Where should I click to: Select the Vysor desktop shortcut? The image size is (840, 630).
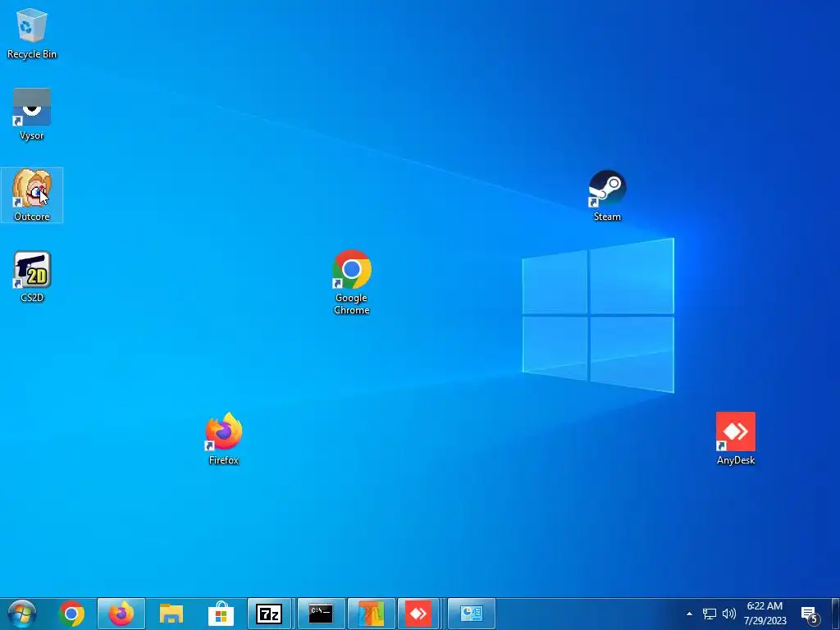click(32, 114)
